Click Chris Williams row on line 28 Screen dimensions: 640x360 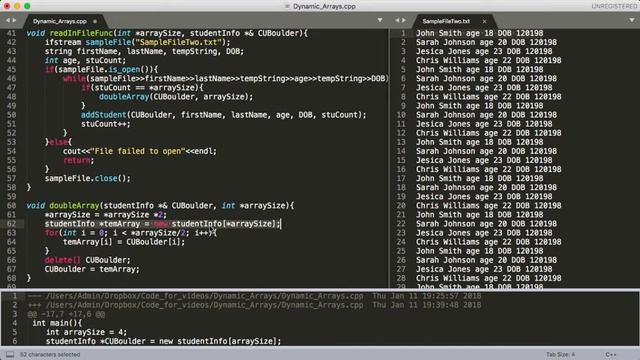tap(489, 278)
